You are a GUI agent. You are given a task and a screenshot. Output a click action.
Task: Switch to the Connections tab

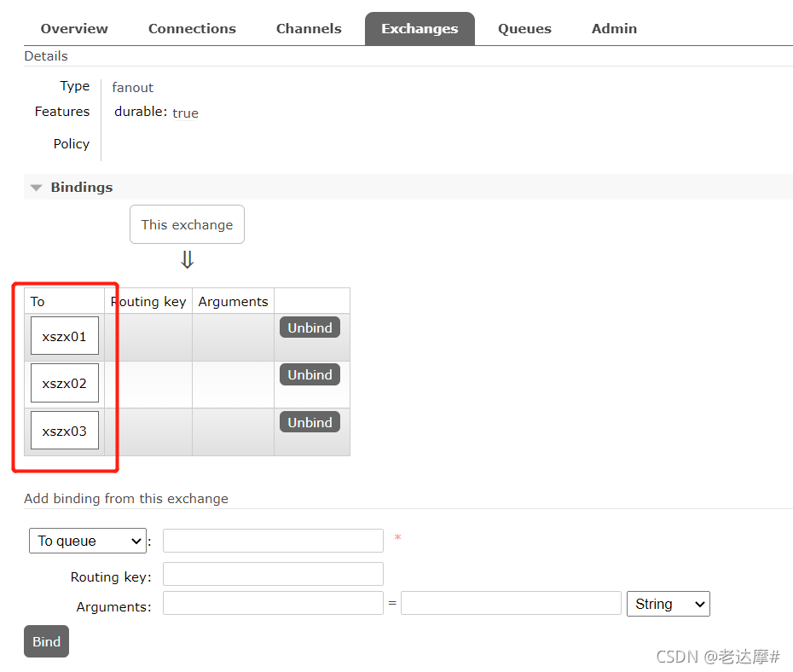[x=192, y=29]
